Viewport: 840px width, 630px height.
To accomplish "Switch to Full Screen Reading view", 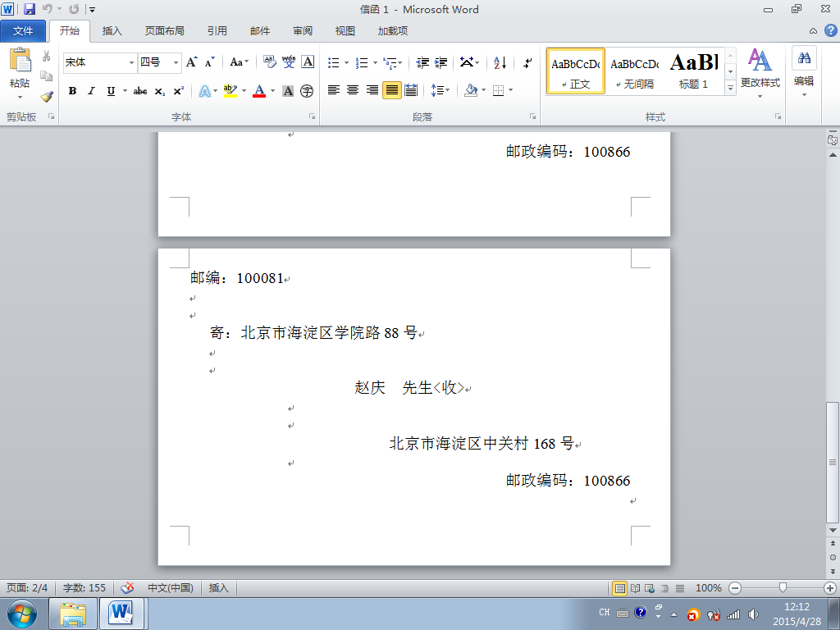I will point(635,587).
